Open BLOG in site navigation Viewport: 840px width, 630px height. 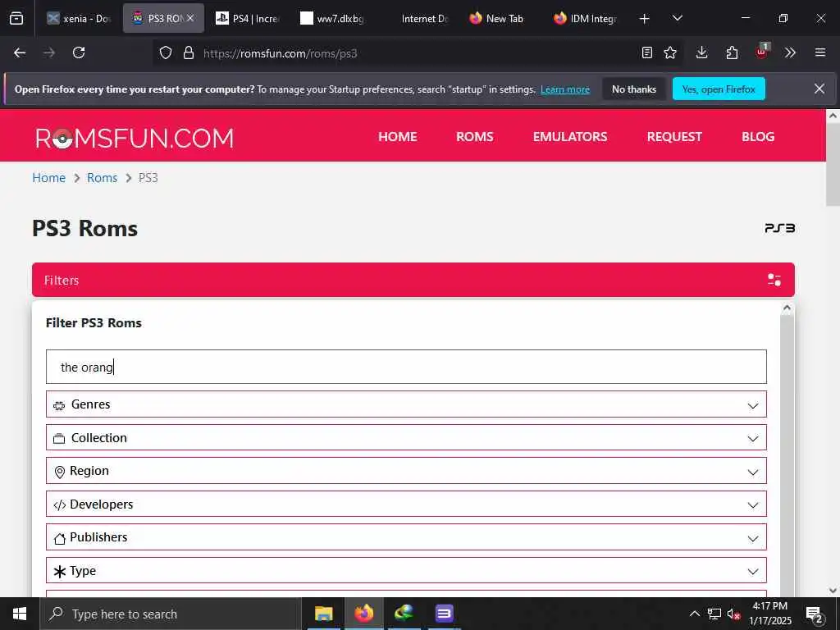[x=758, y=137]
